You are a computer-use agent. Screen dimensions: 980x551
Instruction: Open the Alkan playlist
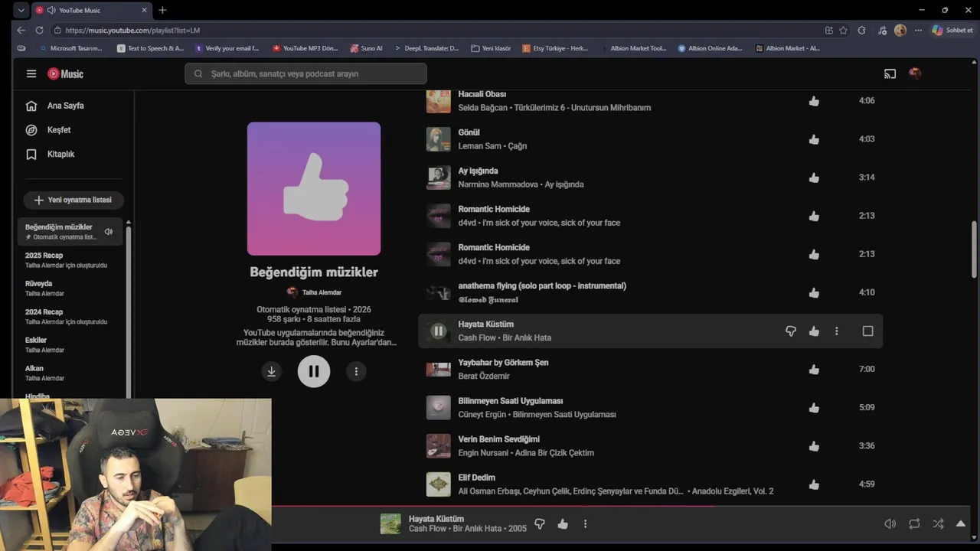point(70,373)
